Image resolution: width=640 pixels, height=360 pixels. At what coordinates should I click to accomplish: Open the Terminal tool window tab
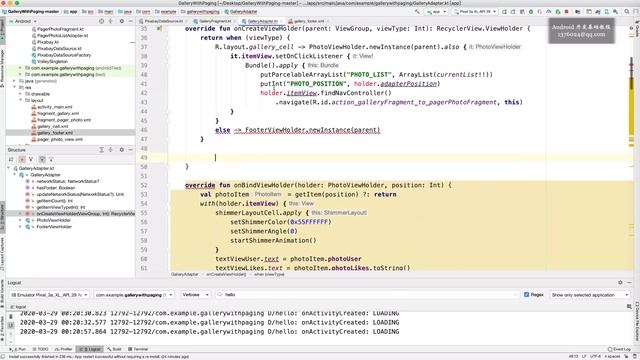click(x=138, y=349)
